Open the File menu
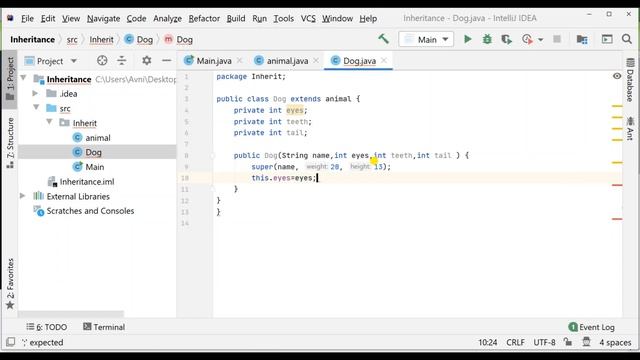Screen dimensions: 640x360 coord(27,18)
